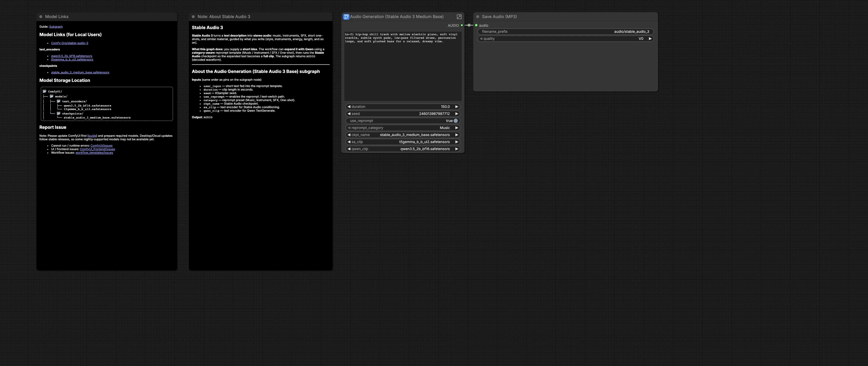Viewport: 868px width, 366px height.
Task: Open the ComfyUI_frontend/issues link
Action: pyautogui.click(x=97, y=149)
